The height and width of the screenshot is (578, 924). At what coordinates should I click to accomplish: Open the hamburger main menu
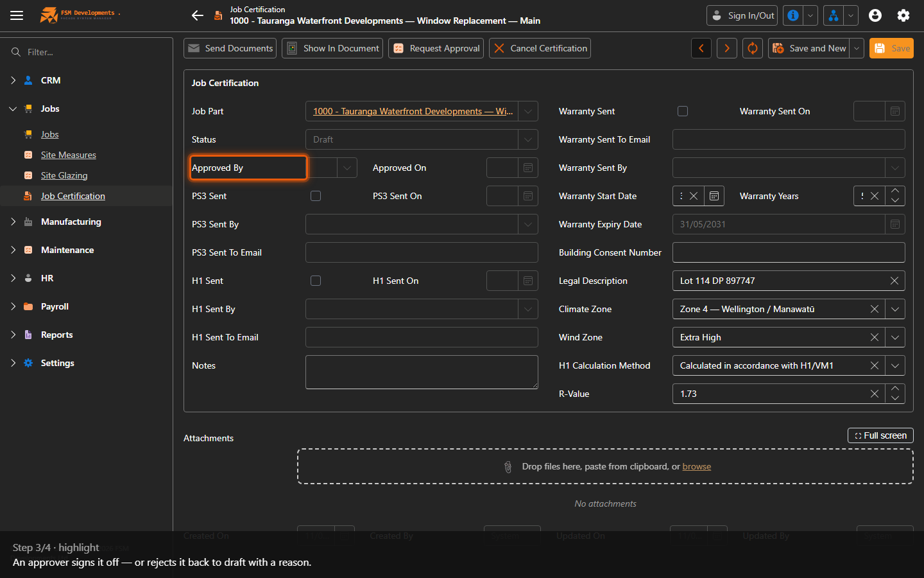point(17,15)
